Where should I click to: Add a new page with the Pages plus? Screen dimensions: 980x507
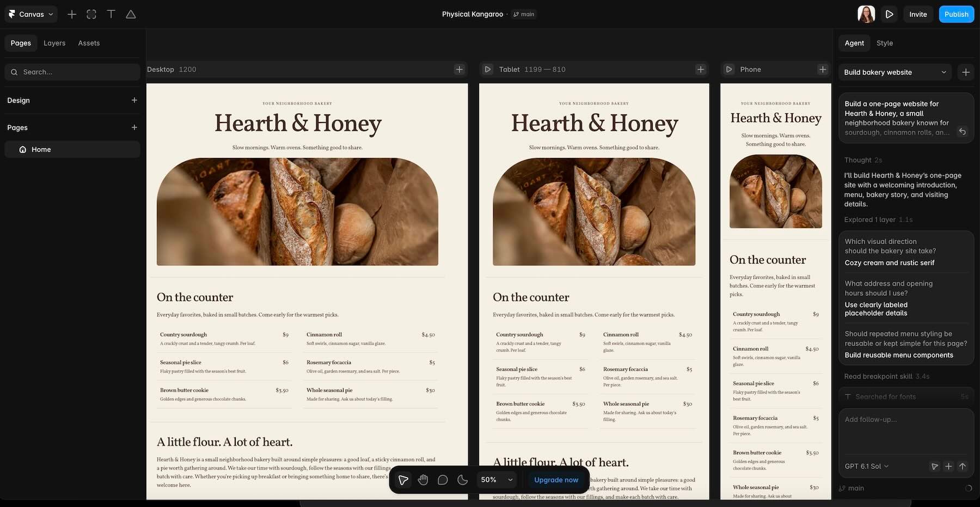(x=134, y=127)
